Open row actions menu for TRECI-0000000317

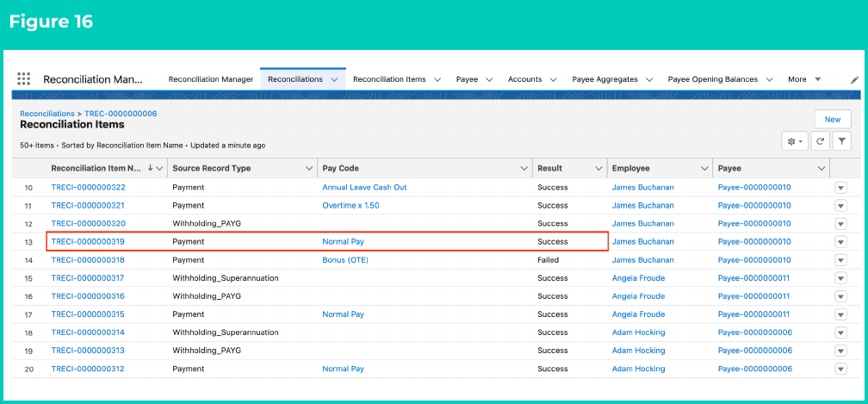[x=840, y=278]
